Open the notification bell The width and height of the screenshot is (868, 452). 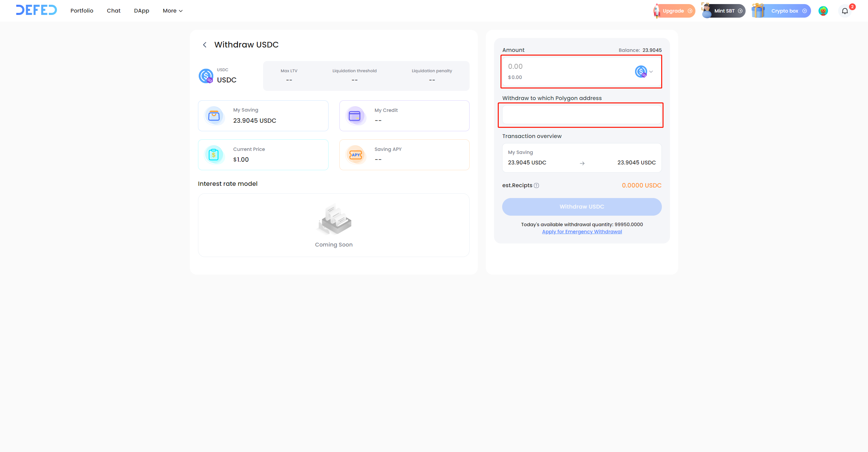click(x=845, y=11)
